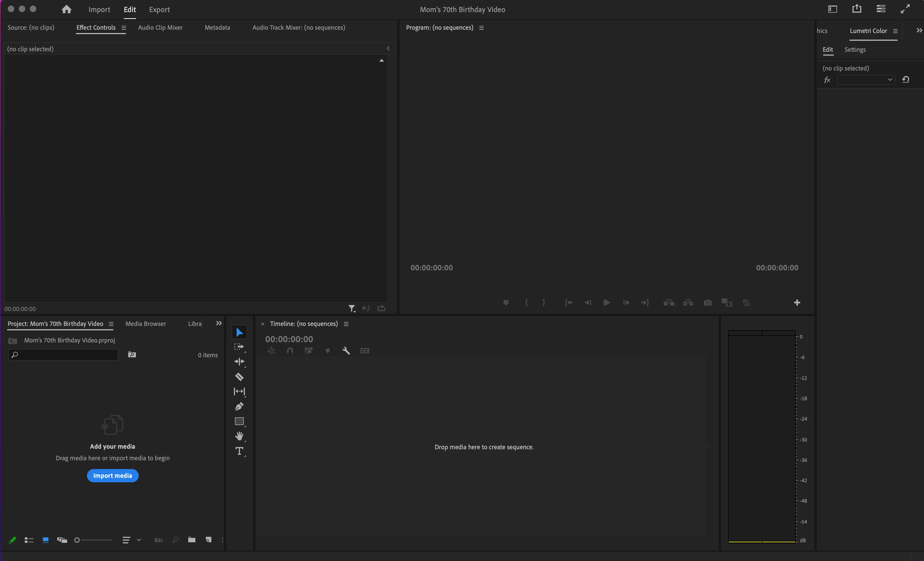The width and height of the screenshot is (924, 561).
Task: Toggle Snap in Timeline magnet
Action: (x=290, y=350)
